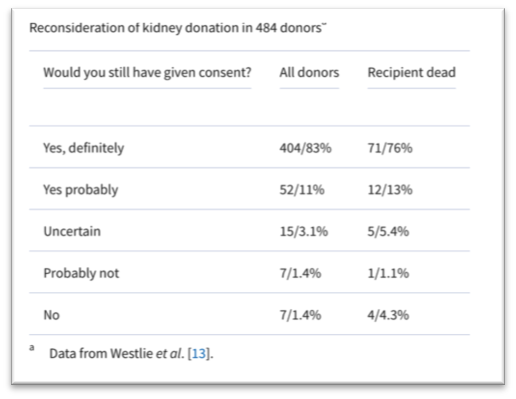Image resolution: width=516 pixels, height=399 pixels.
Task: Click the "Data from Westlie et al." footnote text
Action: point(116,354)
